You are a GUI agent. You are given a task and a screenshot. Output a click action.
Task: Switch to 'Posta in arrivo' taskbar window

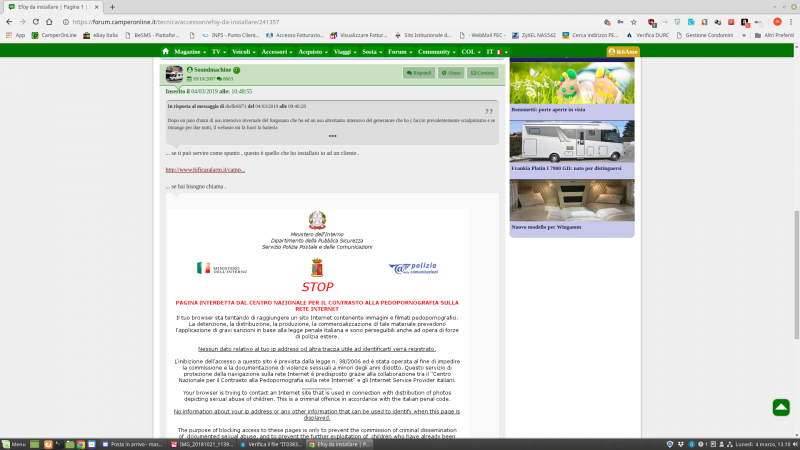[132, 444]
